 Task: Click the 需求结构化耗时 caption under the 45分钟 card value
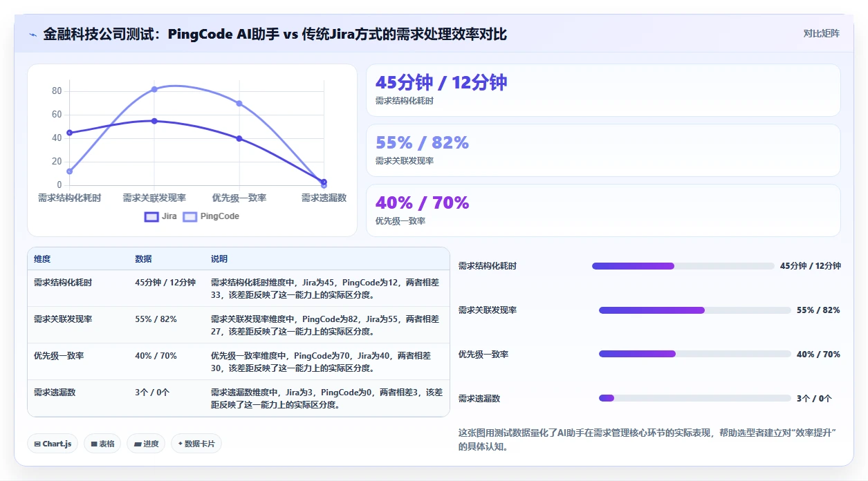(405, 101)
